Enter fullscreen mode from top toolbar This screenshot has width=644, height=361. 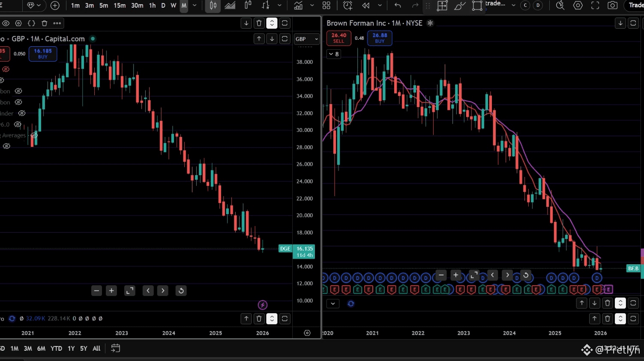[x=595, y=6]
